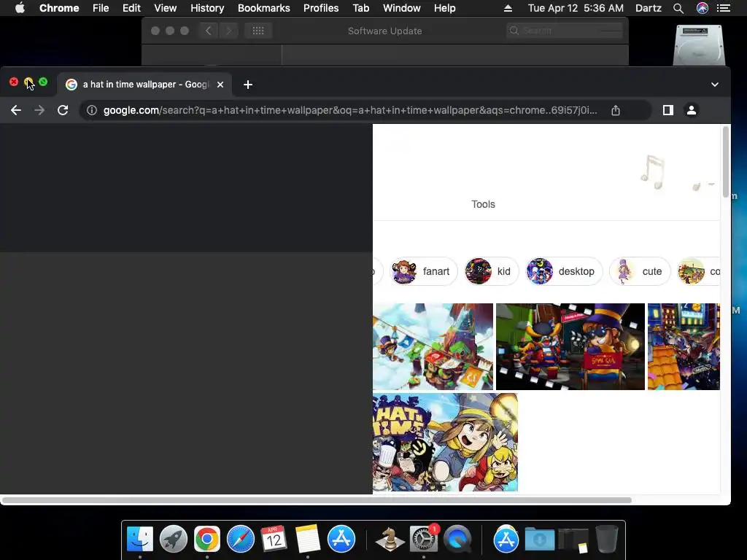The width and height of the screenshot is (747, 560).
Task: Open Notes from the Dock
Action: [x=308, y=539]
